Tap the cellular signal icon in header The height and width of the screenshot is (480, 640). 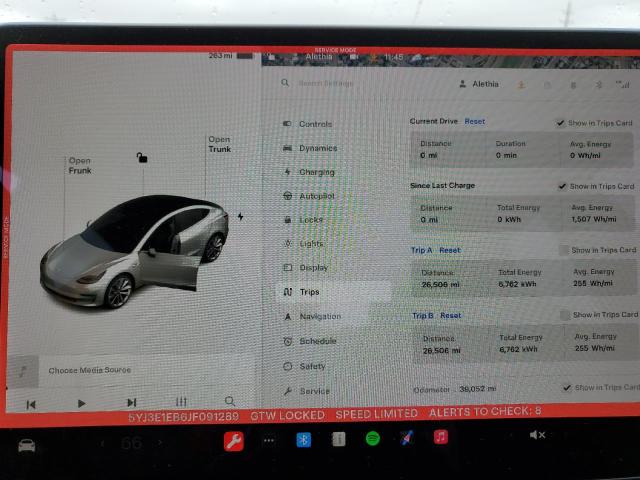(x=623, y=85)
